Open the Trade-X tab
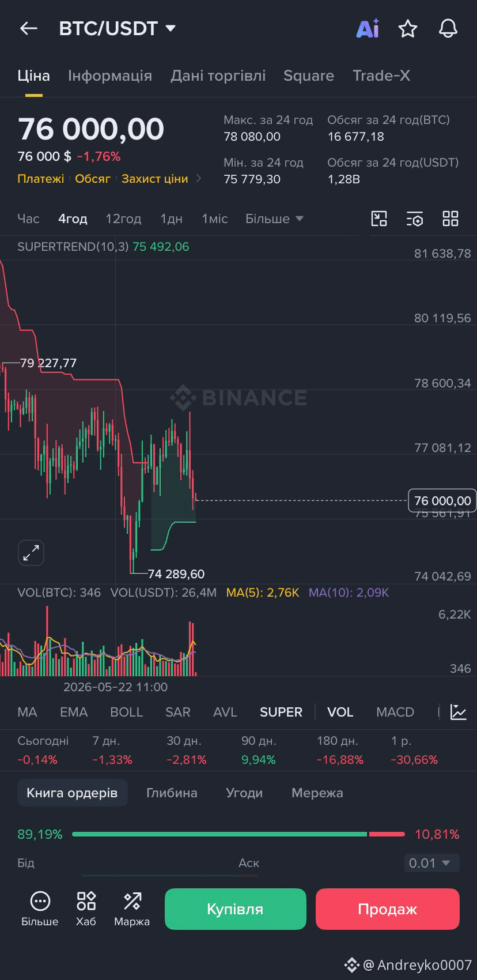Image resolution: width=477 pixels, height=980 pixels. pyautogui.click(x=381, y=76)
